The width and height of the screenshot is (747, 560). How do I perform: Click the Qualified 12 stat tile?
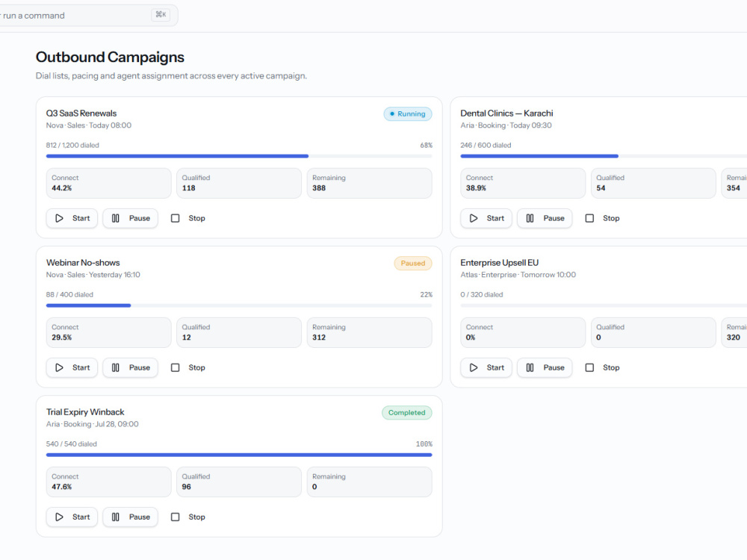239,333
